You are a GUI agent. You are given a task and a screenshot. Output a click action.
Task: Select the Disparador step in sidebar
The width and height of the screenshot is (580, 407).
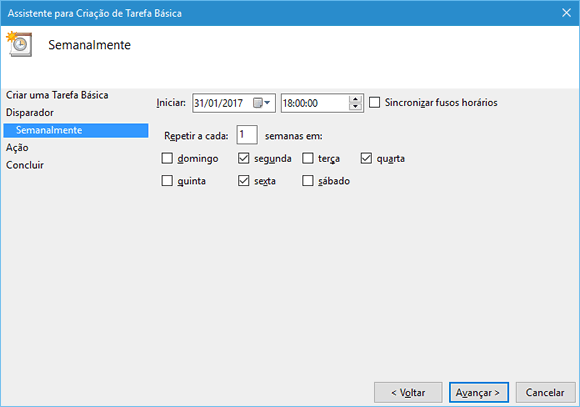click(30, 112)
